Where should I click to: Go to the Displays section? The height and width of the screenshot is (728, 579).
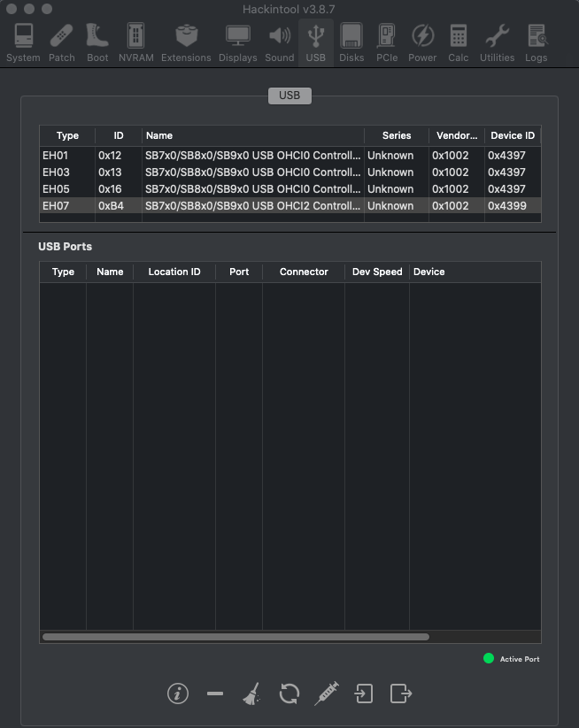coord(237,42)
